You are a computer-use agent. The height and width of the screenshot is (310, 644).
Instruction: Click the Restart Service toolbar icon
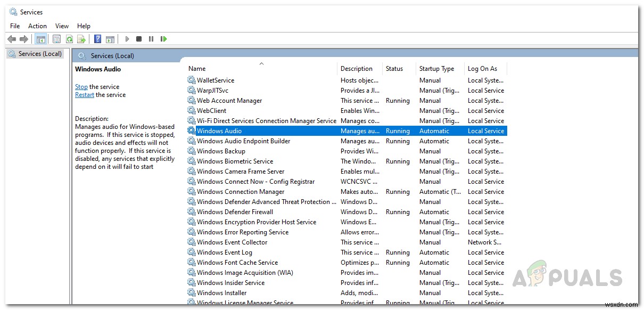[x=164, y=38]
